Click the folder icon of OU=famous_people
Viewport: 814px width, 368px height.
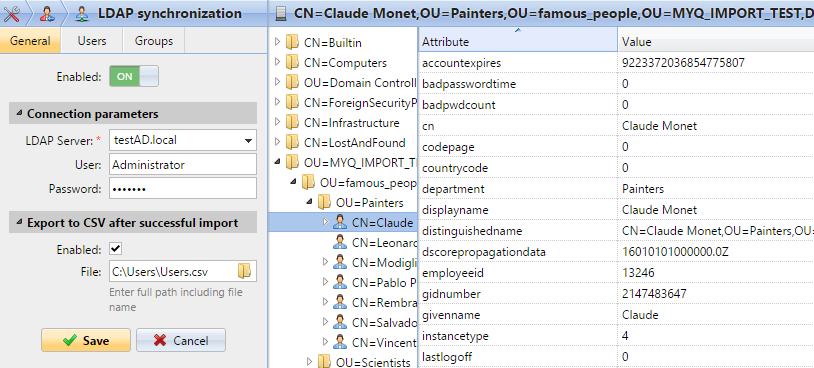click(309, 182)
